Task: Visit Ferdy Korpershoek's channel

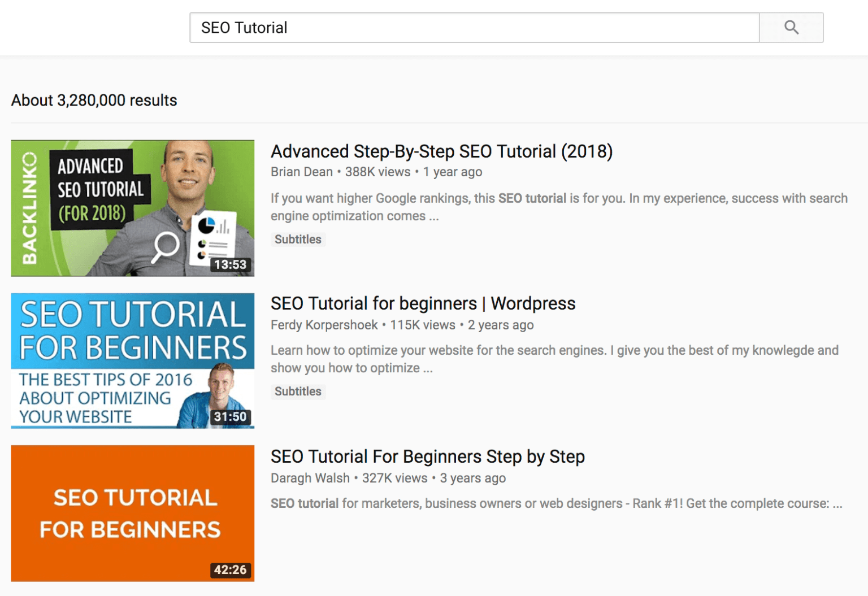Action: tap(323, 325)
